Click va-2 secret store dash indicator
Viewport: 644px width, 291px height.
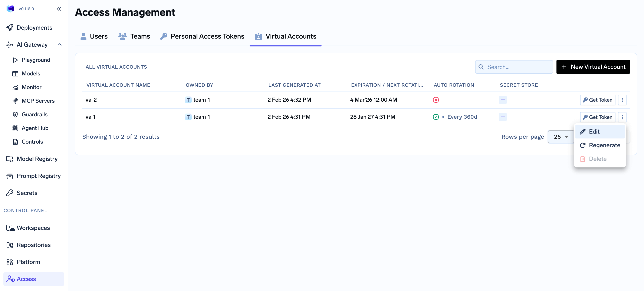[503, 100]
